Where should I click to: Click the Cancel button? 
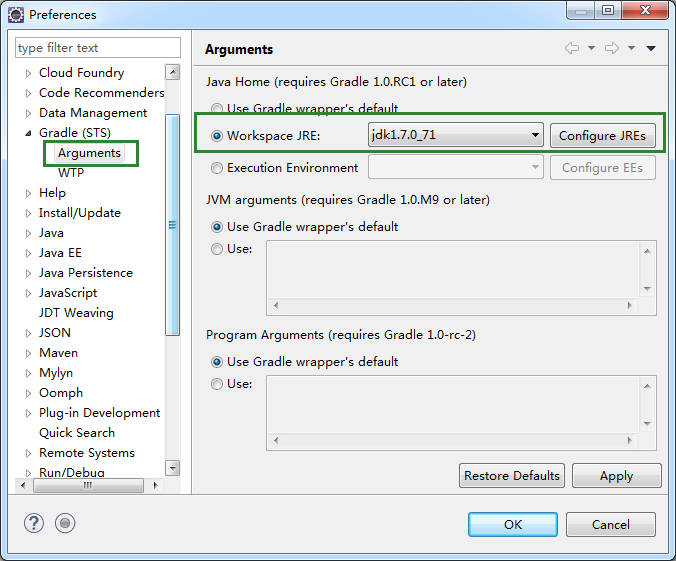click(x=611, y=524)
